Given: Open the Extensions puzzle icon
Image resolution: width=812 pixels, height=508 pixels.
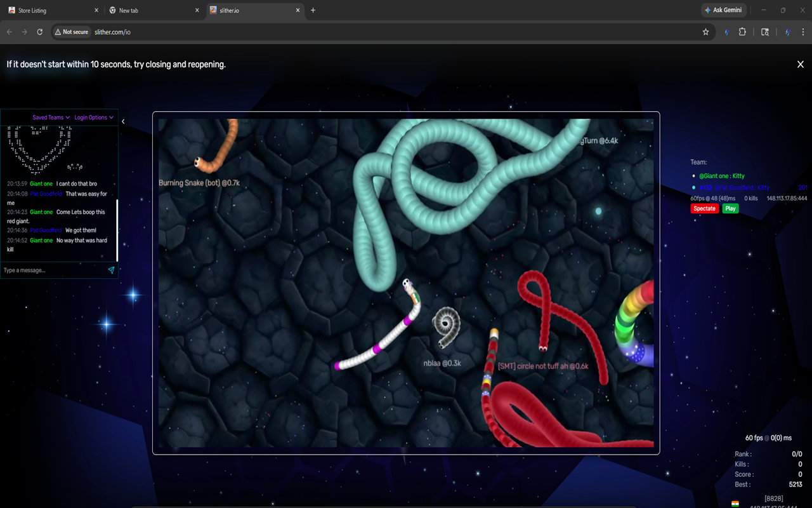Looking at the screenshot, I should [x=742, y=32].
